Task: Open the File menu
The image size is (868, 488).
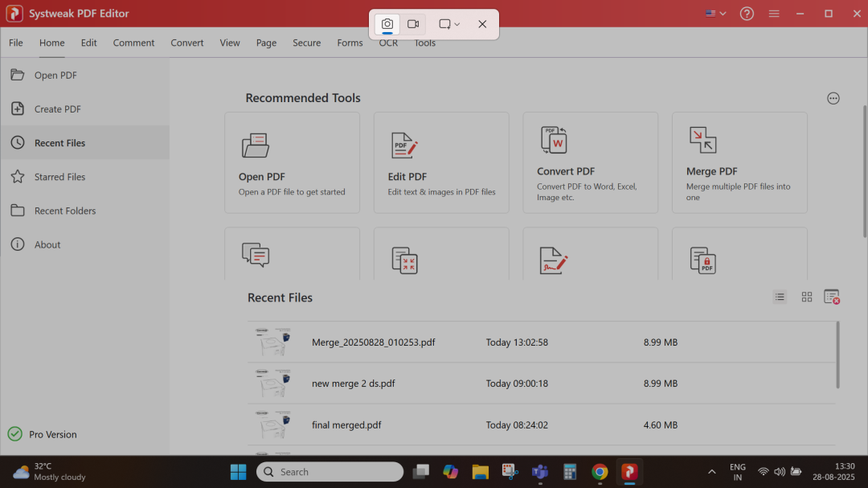Action: [x=15, y=43]
